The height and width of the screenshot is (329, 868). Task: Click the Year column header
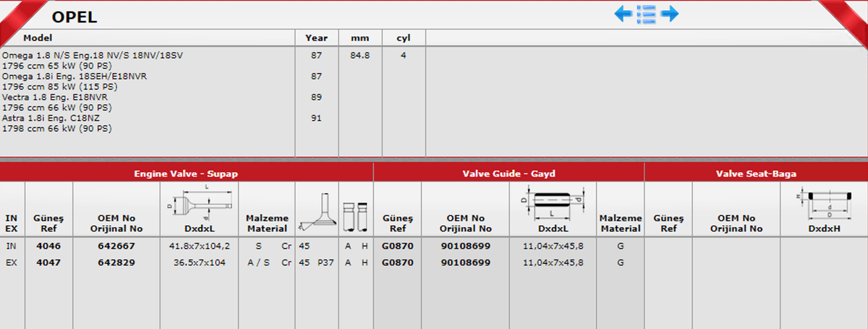(x=316, y=38)
